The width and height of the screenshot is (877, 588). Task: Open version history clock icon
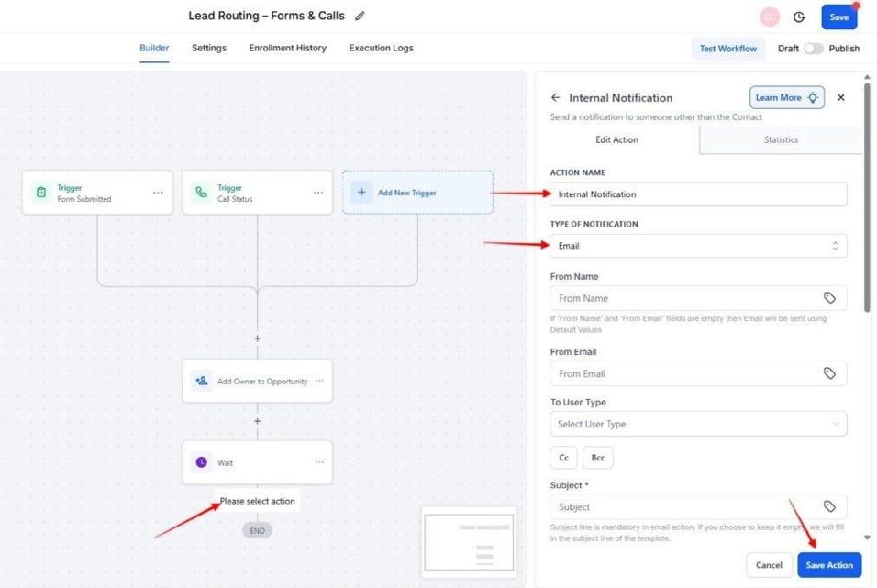tap(799, 17)
